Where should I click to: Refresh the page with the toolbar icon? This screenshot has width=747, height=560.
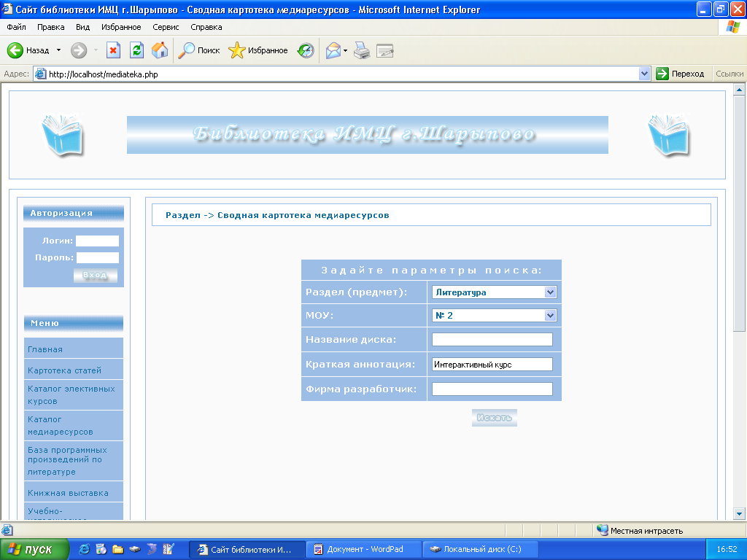136,50
